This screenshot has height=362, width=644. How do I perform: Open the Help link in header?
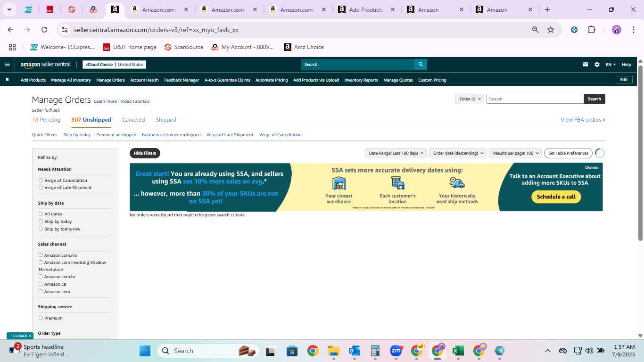627,65
